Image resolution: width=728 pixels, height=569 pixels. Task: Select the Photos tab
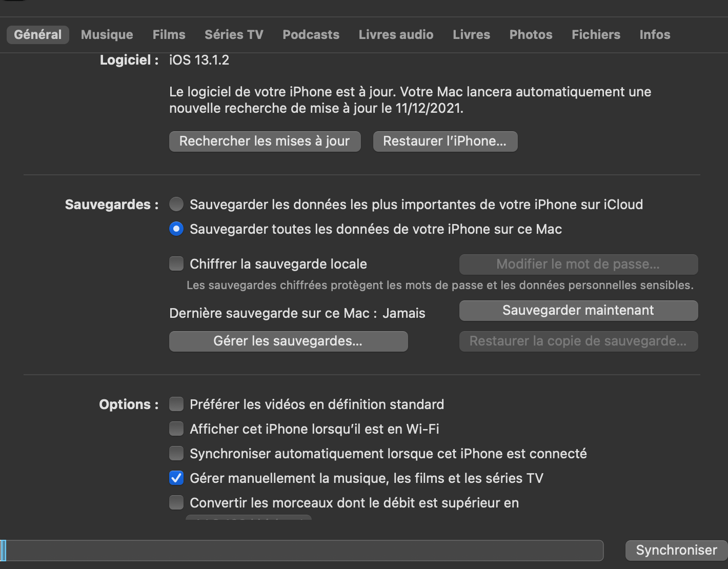coord(531,34)
